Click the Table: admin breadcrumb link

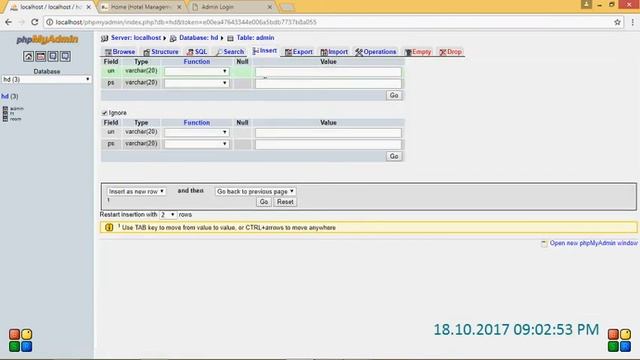[255, 38]
